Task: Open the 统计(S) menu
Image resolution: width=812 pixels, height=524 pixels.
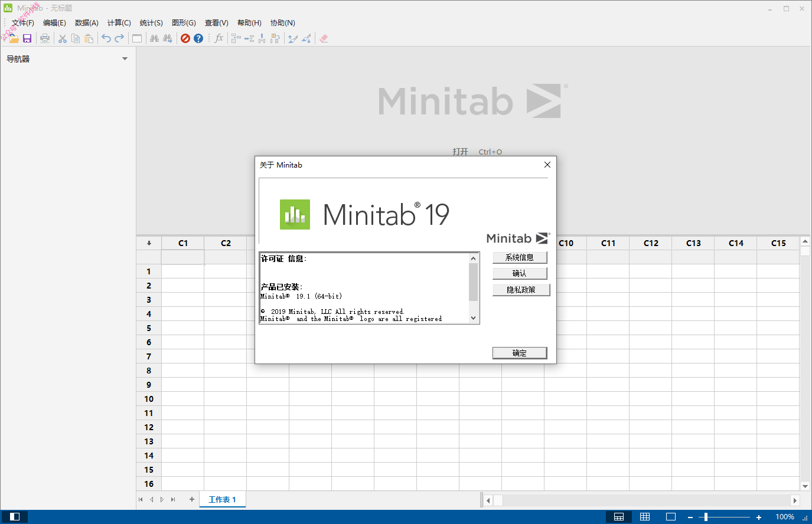Action: 151,23
